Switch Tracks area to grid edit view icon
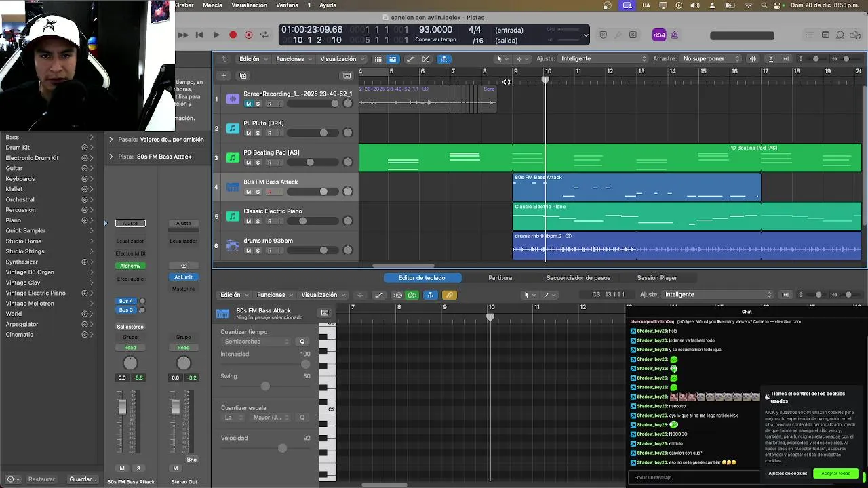The image size is (868, 488). [x=378, y=59]
